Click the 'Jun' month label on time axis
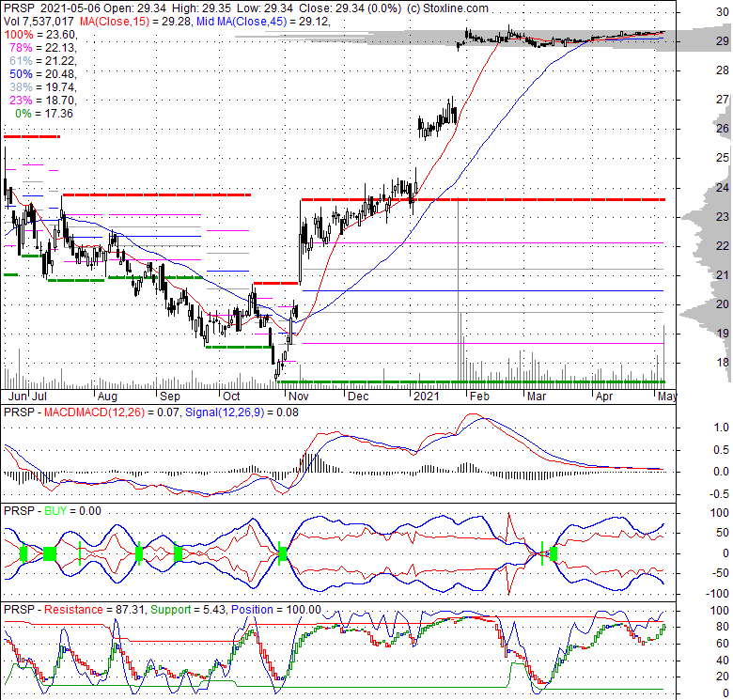733x700 pixels. pyautogui.click(x=18, y=397)
